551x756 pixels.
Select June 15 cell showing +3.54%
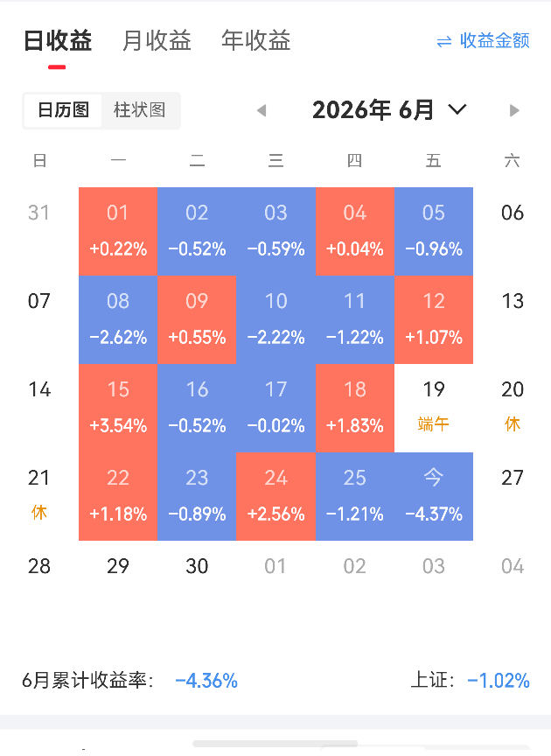point(118,408)
